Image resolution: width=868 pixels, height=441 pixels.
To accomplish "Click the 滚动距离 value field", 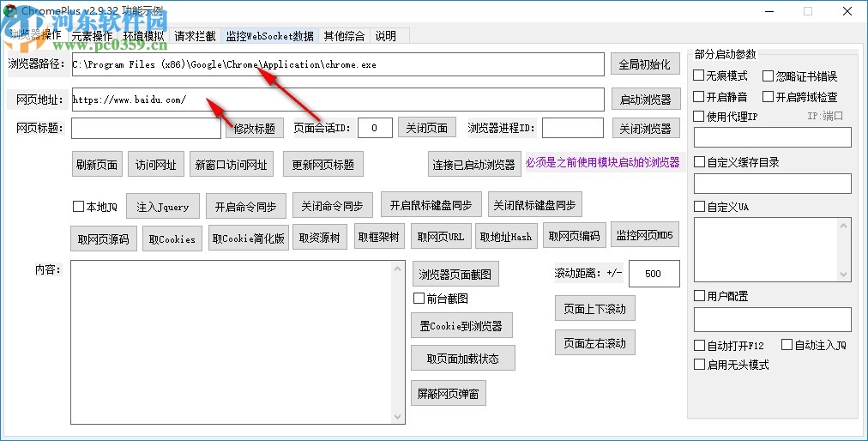I will 654,274.
